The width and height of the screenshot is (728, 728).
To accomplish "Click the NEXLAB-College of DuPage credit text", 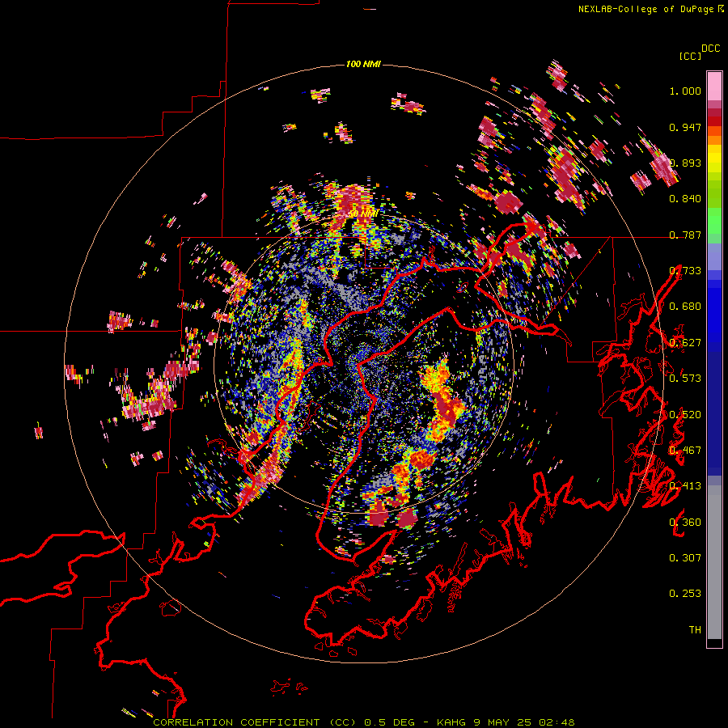I will click(x=646, y=9).
